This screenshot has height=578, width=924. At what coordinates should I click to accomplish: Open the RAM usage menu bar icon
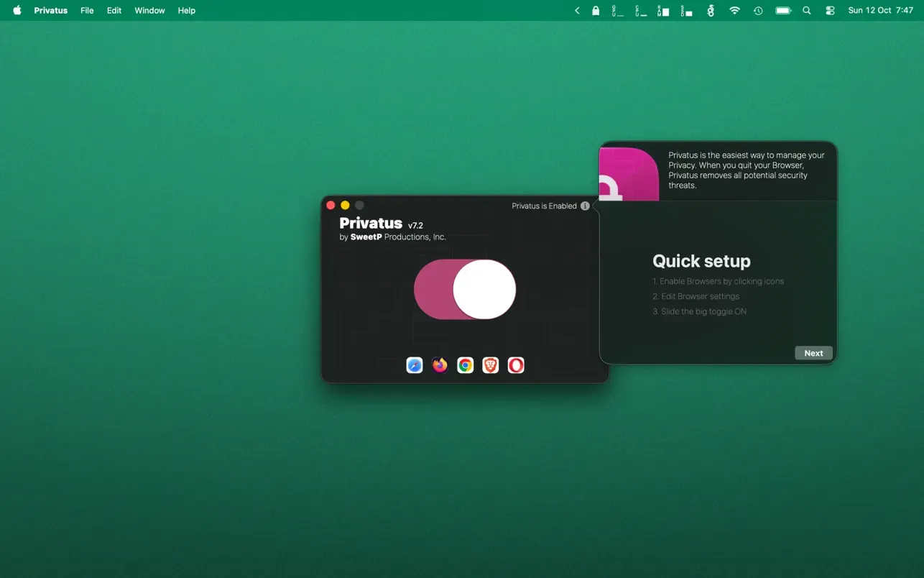[x=663, y=11]
